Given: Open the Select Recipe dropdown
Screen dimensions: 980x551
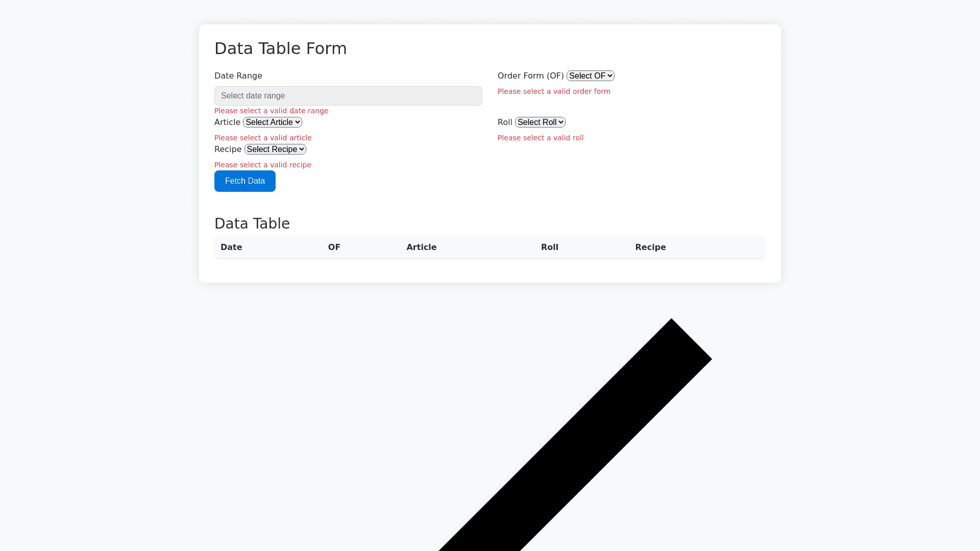Looking at the screenshot, I should (275, 149).
